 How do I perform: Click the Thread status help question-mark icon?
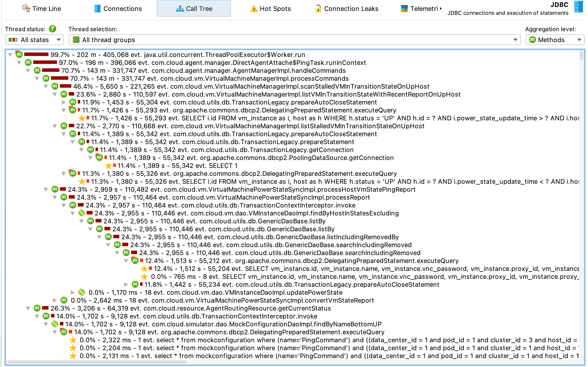point(52,29)
